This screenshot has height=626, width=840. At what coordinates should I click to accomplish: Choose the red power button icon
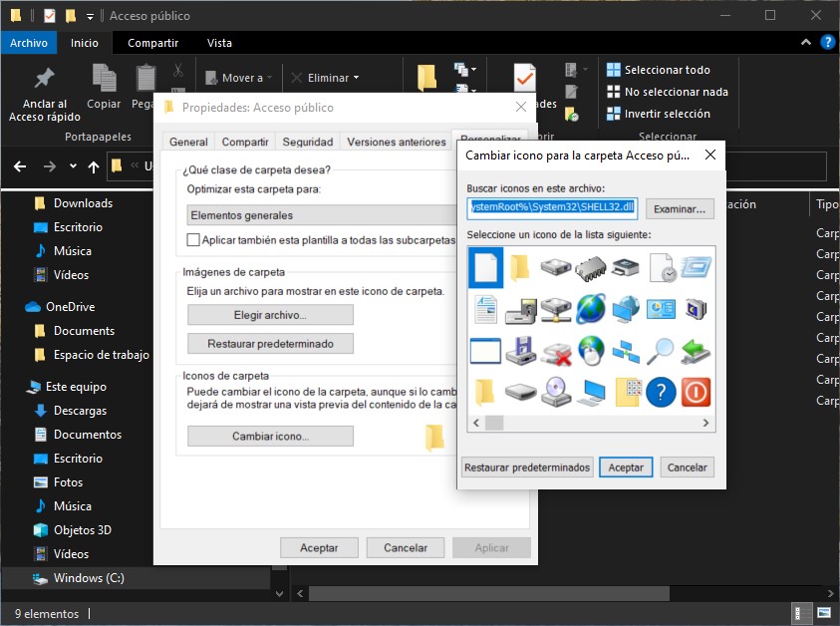point(696,393)
